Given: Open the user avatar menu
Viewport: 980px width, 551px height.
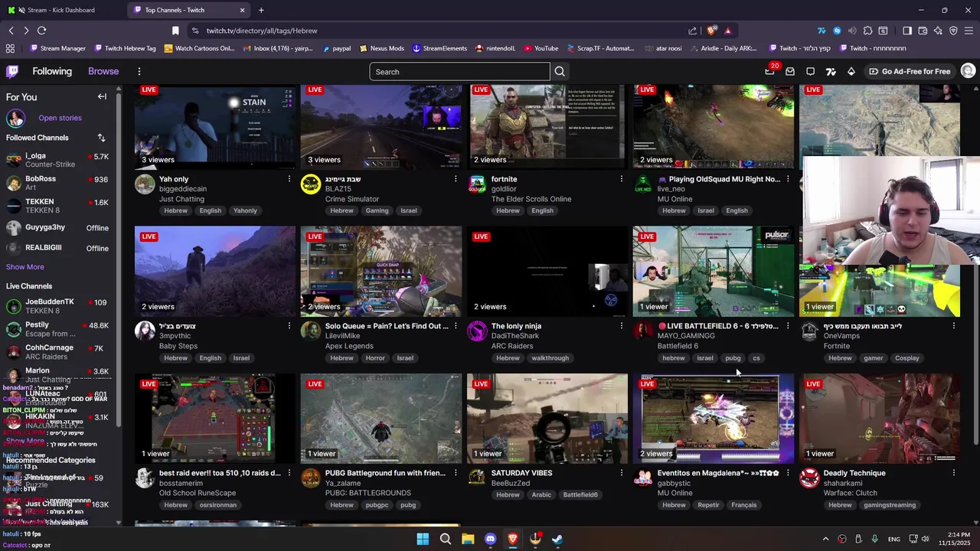Looking at the screenshot, I should 968,71.
